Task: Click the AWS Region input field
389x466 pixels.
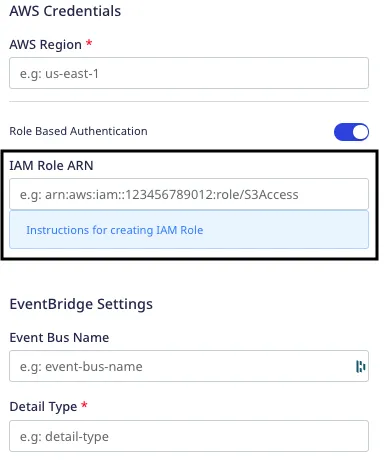Action: tap(189, 73)
